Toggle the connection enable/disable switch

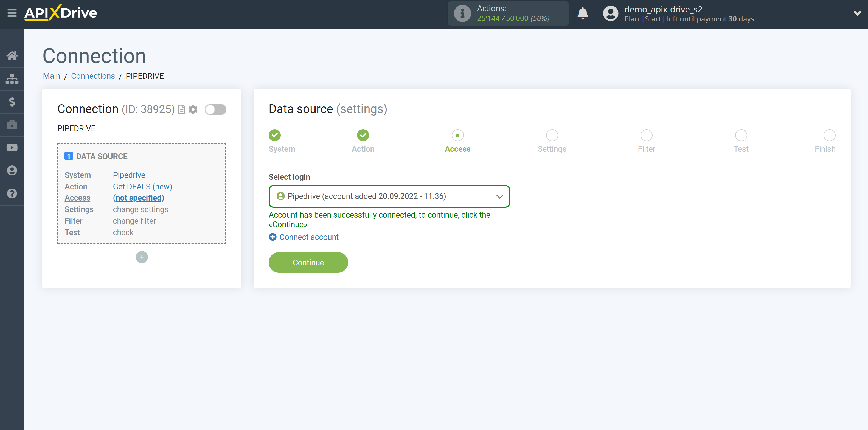click(x=216, y=109)
